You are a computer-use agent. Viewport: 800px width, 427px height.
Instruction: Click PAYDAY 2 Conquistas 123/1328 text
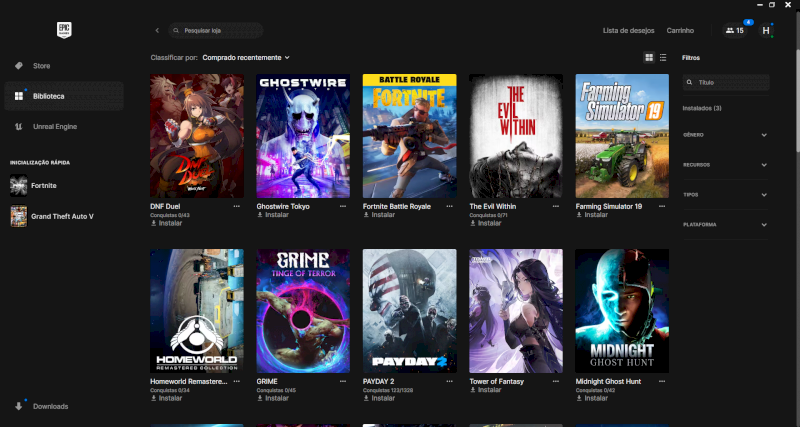[388, 390]
